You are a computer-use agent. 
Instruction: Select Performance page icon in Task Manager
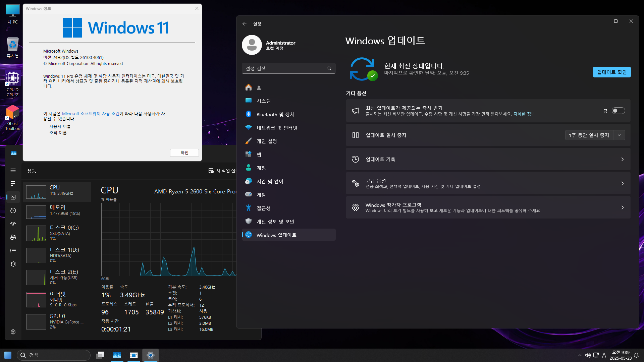[x=13, y=197]
